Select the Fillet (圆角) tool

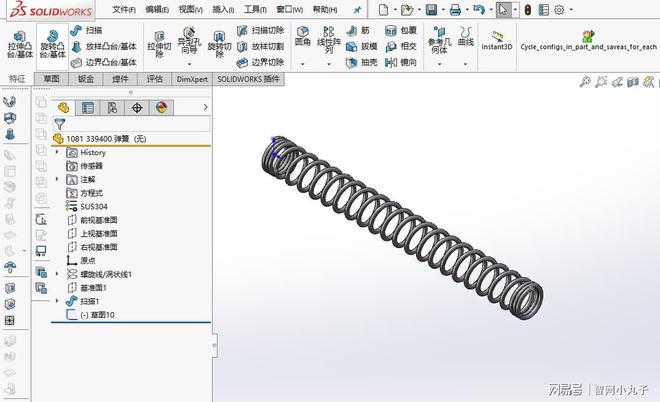pyautogui.click(x=303, y=36)
